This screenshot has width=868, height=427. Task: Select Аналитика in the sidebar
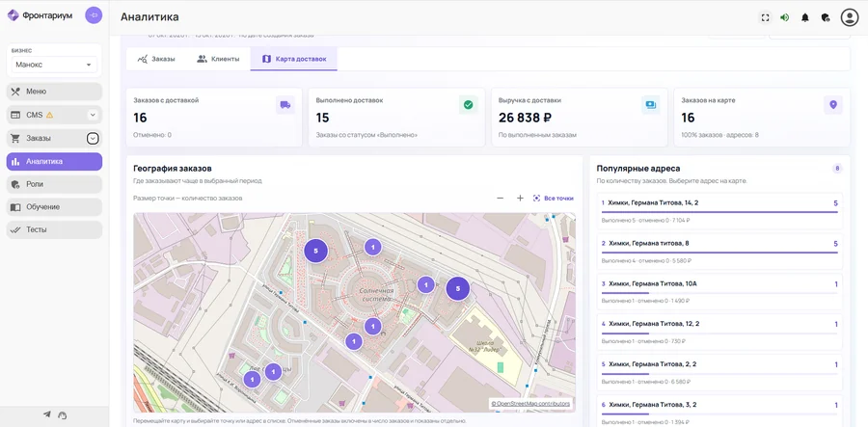[54, 162]
